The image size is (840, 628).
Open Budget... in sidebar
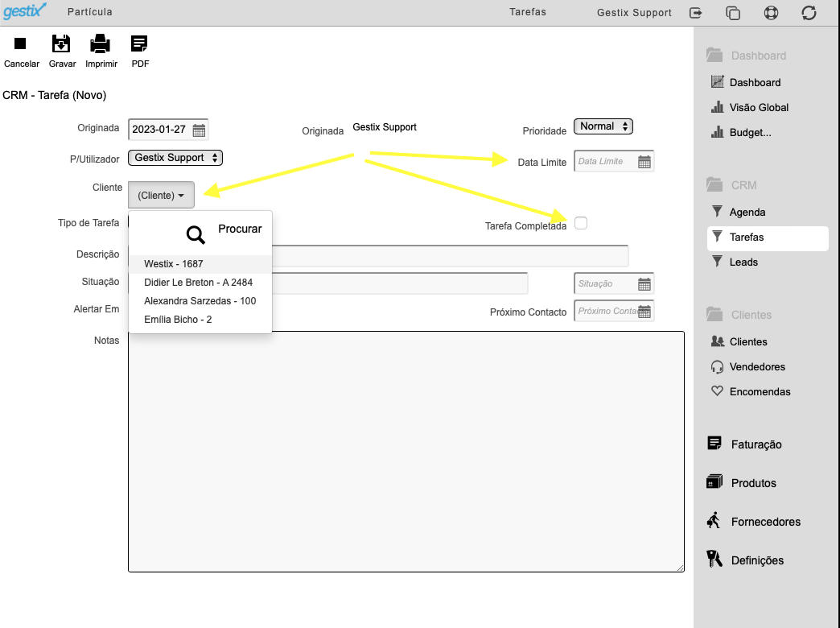pos(750,133)
